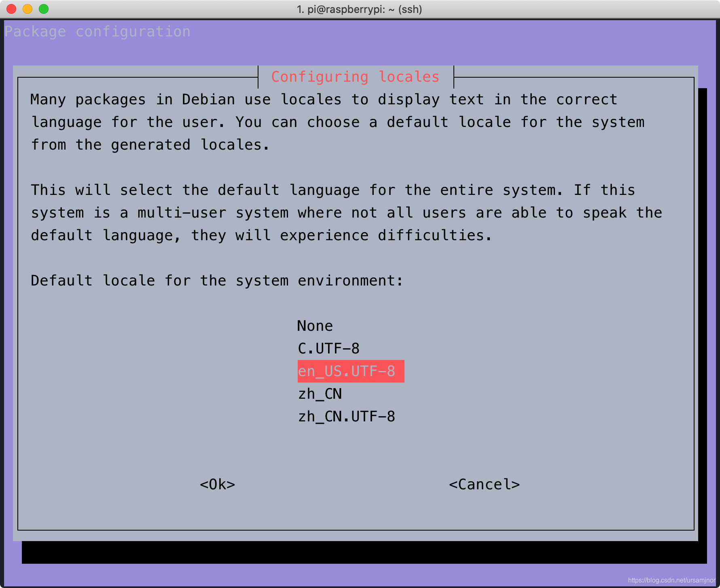Maximize window using green button
Image resolution: width=720 pixels, height=588 pixels.
coord(44,9)
